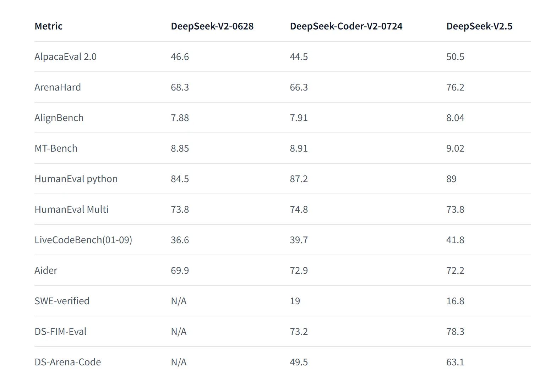Click the 8.04 AlignBench value

[x=455, y=118]
